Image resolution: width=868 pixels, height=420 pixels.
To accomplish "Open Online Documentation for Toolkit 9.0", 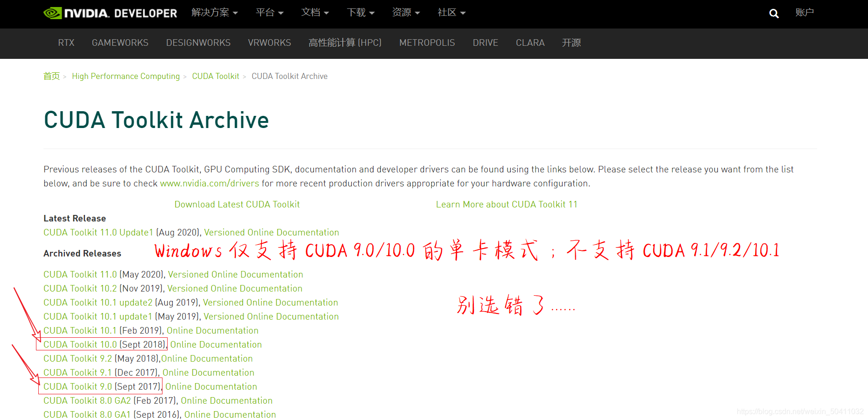I will click(211, 386).
